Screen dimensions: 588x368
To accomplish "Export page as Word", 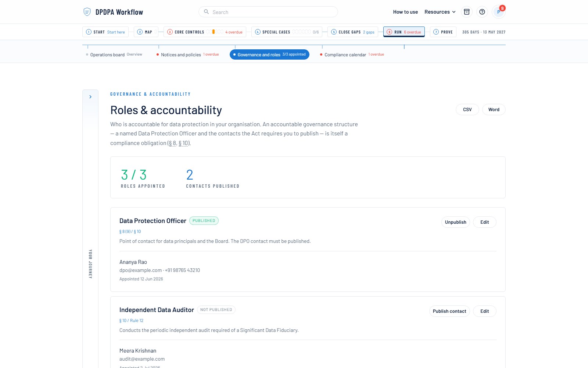I will [x=494, y=109].
